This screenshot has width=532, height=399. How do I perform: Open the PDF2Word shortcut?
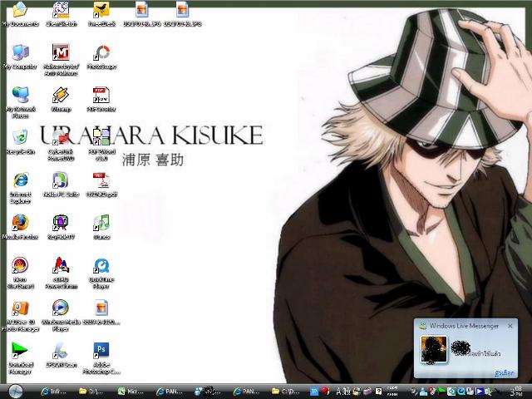pos(101,145)
